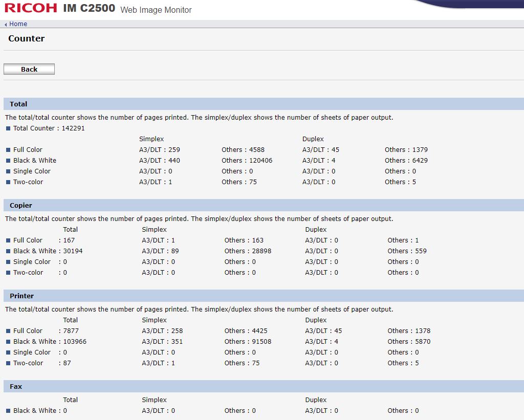The height and width of the screenshot is (420, 524).
Task: Click Duplex column heading in Total section
Action: pos(313,139)
